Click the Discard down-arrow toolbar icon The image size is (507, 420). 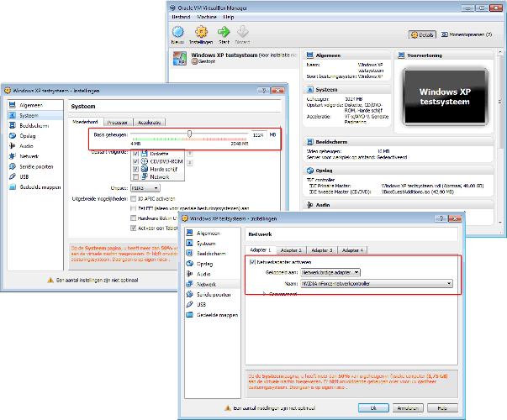[242, 32]
